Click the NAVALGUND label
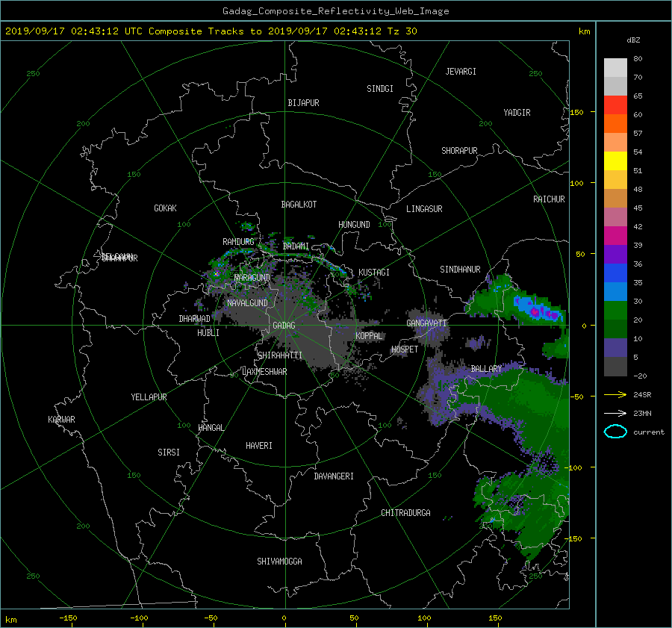Image resolution: width=672 pixels, height=628 pixels. (x=247, y=303)
